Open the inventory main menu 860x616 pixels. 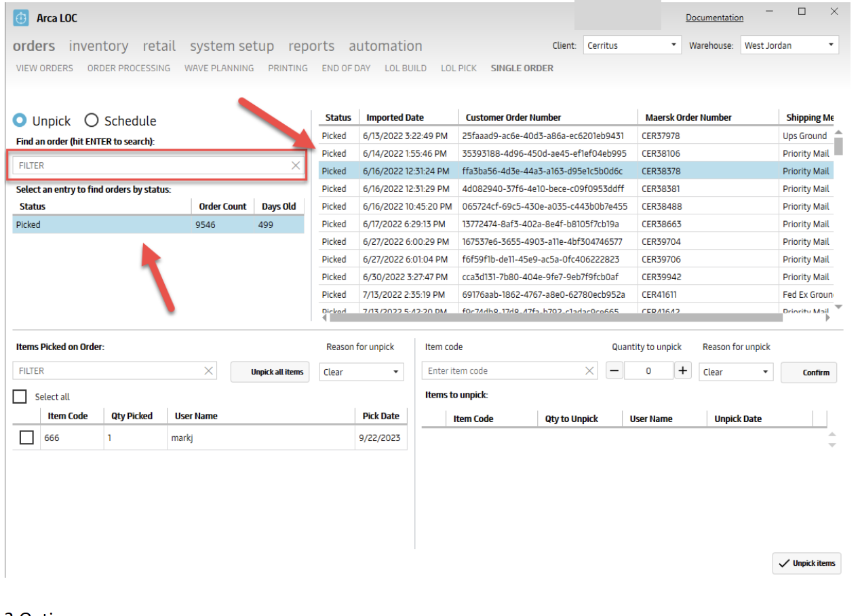click(98, 46)
